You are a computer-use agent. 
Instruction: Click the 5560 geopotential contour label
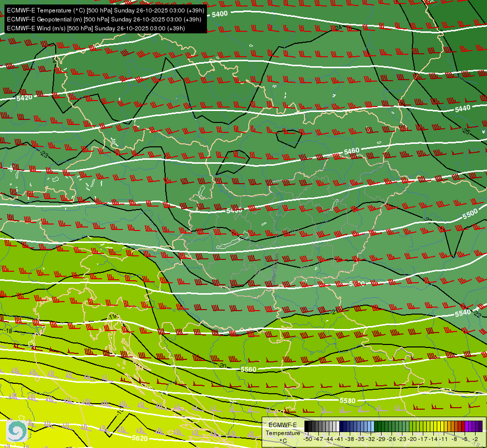click(x=248, y=369)
